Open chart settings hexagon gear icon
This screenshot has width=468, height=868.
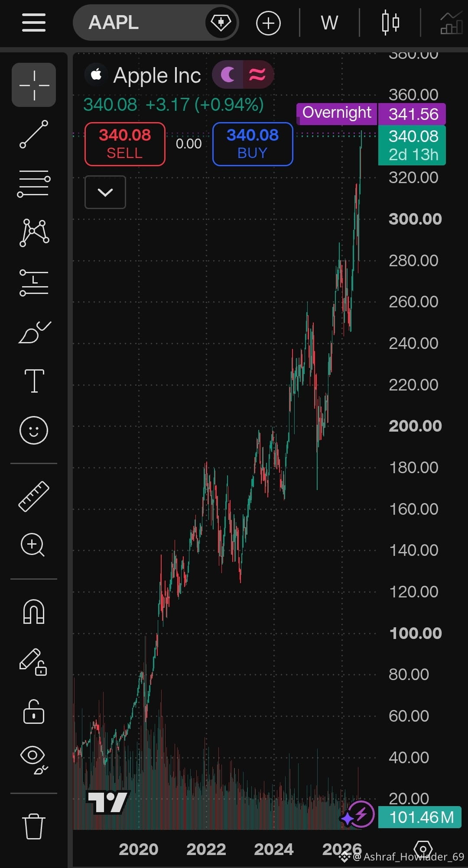click(423, 848)
